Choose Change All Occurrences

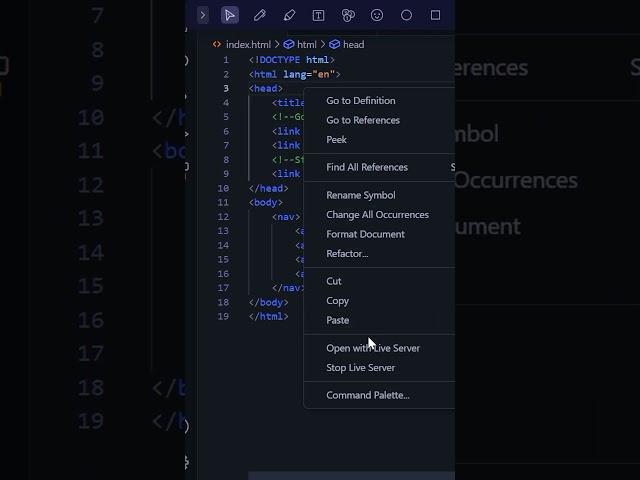pyautogui.click(x=379, y=215)
